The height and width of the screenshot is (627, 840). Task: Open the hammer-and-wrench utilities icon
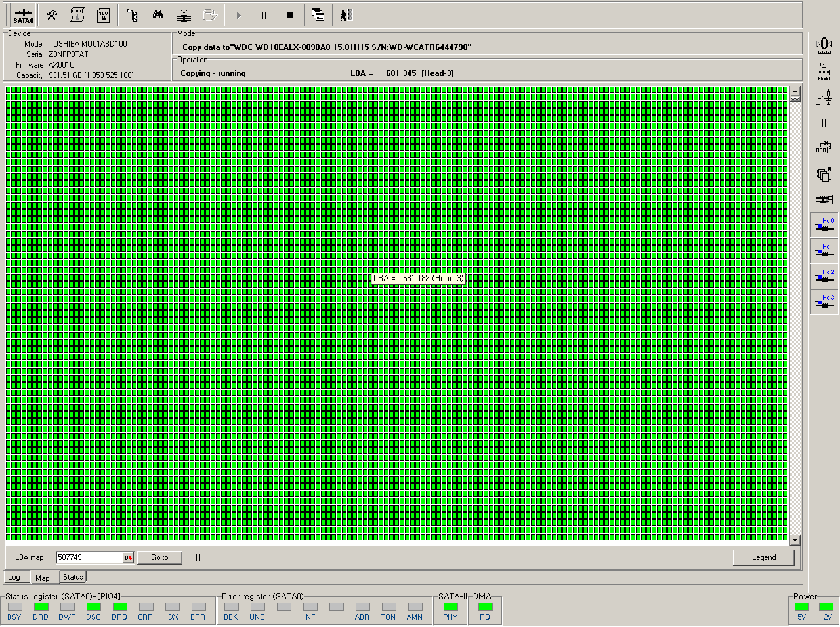click(x=52, y=15)
